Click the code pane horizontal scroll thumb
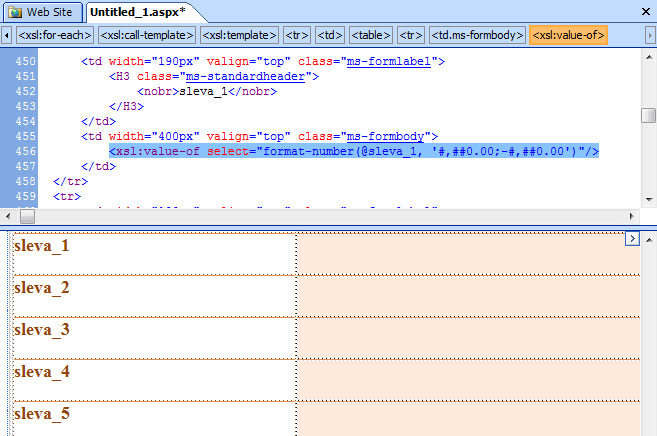This screenshot has width=657, height=436. 28,217
